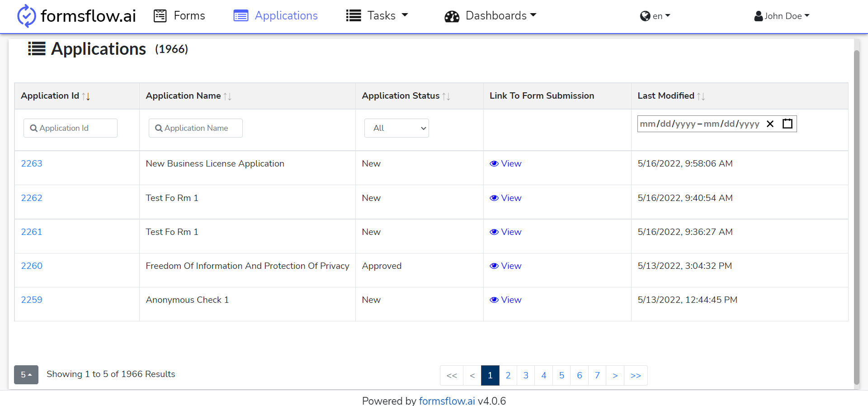Clear the date range with X icon
Screen dimensions: 868x406
point(770,124)
